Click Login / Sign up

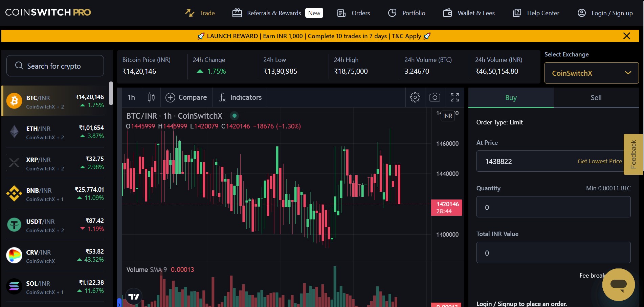coord(605,13)
